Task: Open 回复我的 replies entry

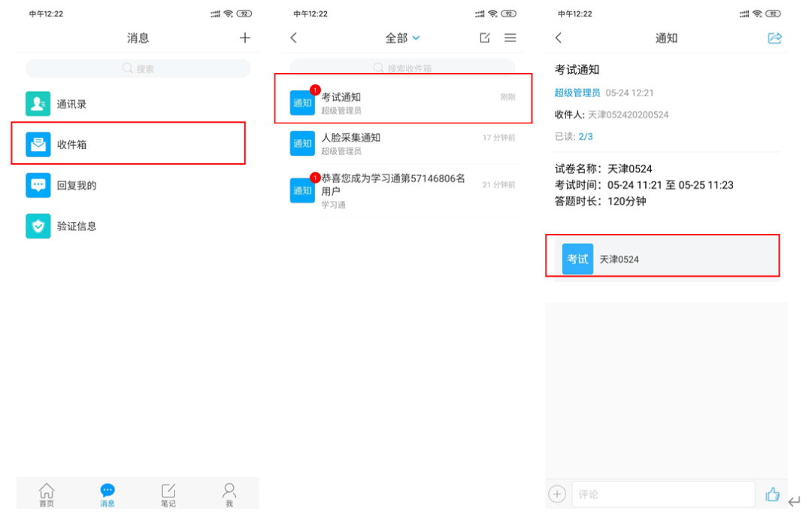Action: pos(75,185)
